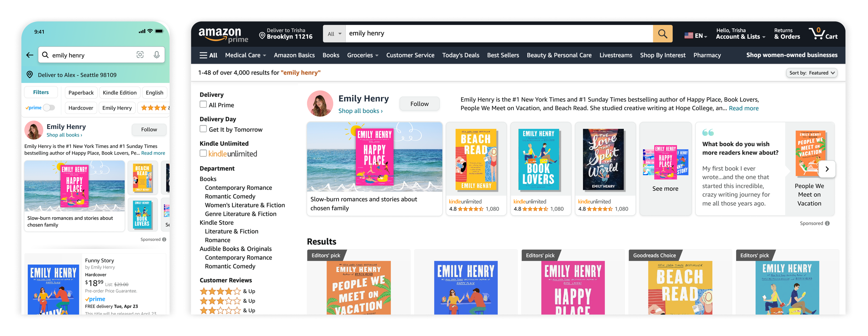Screen dimensions: 868x336
Task: Open the shopping cart icon
Action: [x=823, y=34]
